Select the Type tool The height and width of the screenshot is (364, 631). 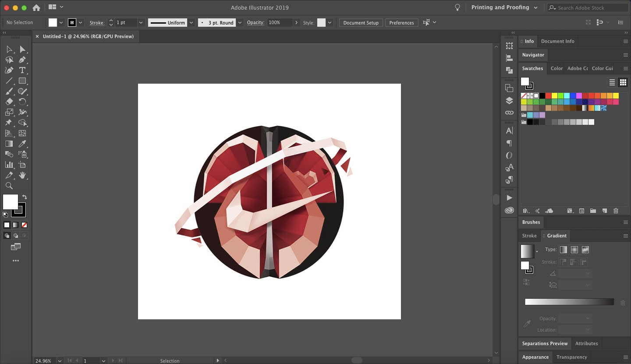point(23,70)
